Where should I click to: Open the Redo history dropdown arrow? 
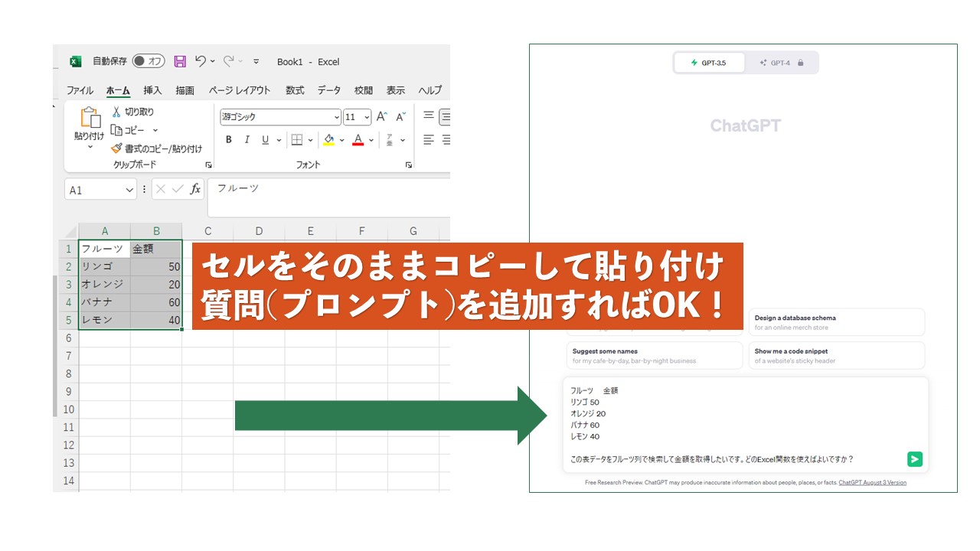pos(240,61)
